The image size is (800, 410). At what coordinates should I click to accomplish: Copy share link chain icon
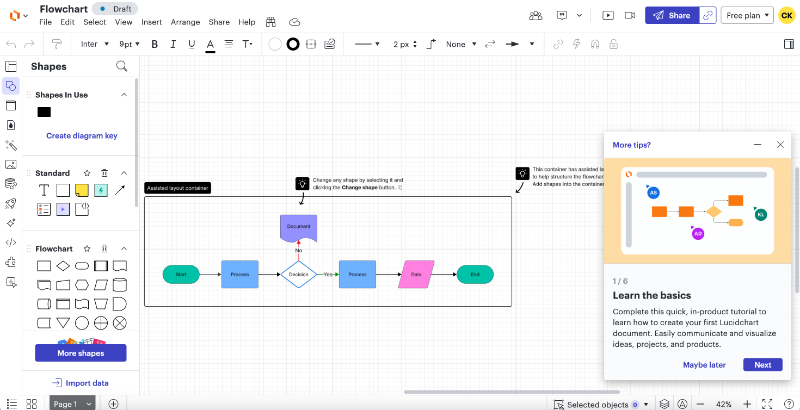(x=708, y=15)
